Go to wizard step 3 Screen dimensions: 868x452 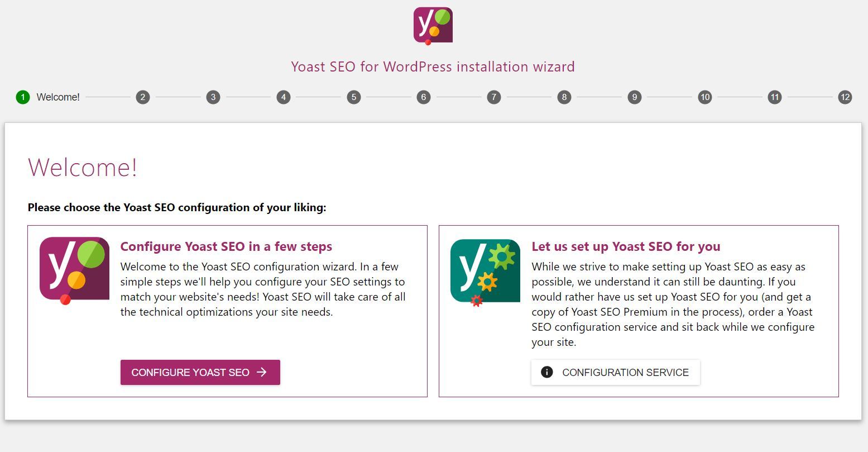click(213, 97)
